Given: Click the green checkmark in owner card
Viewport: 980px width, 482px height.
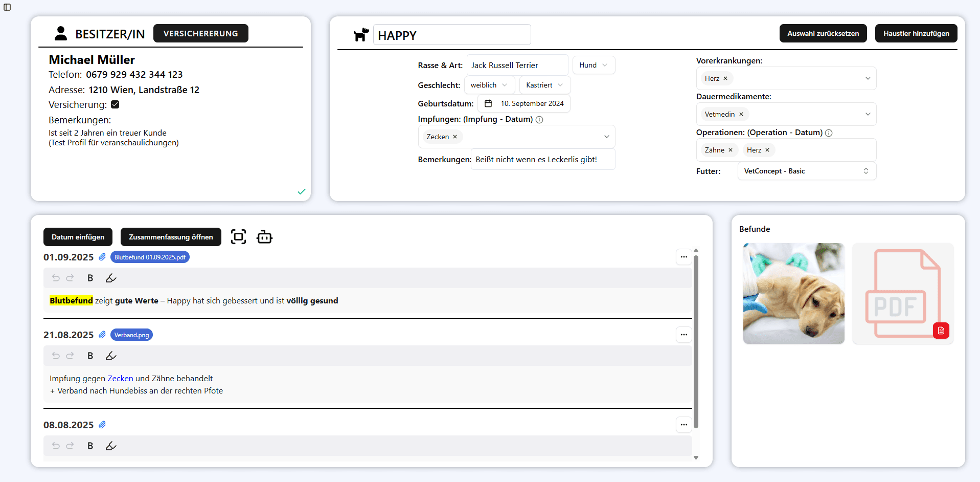Looking at the screenshot, I should tap(301, 191).
